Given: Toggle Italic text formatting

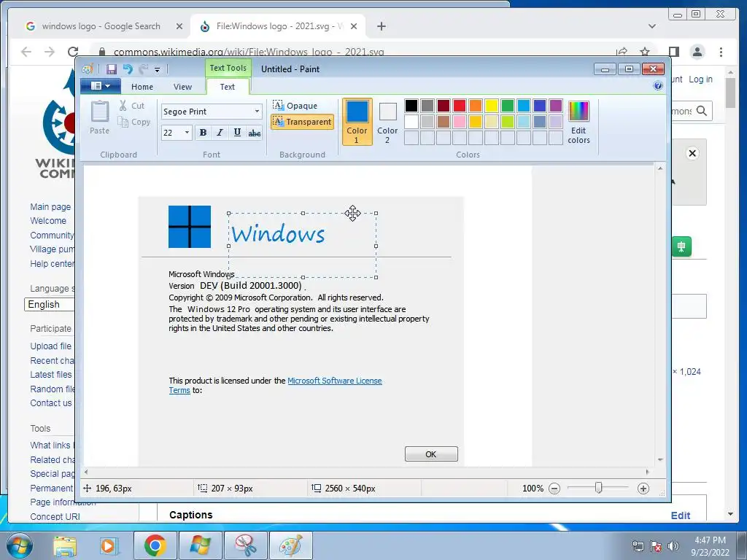Looking at the screenshot, I should coord(220,133).
